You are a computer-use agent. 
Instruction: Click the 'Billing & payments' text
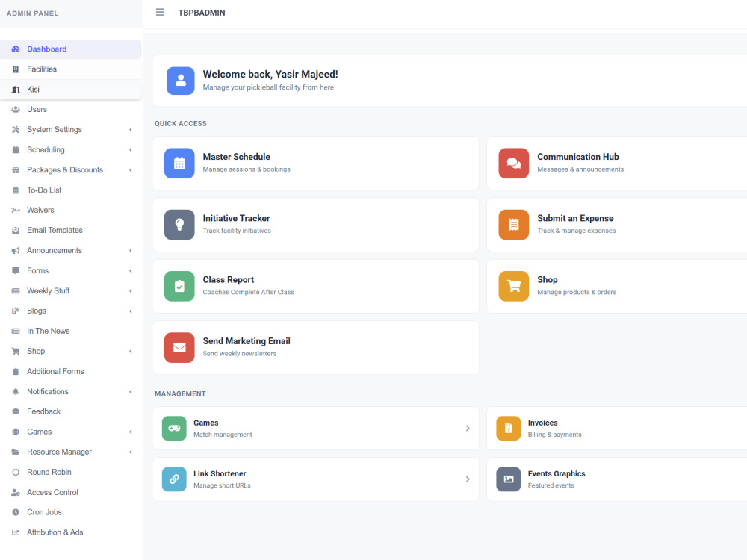554,435
